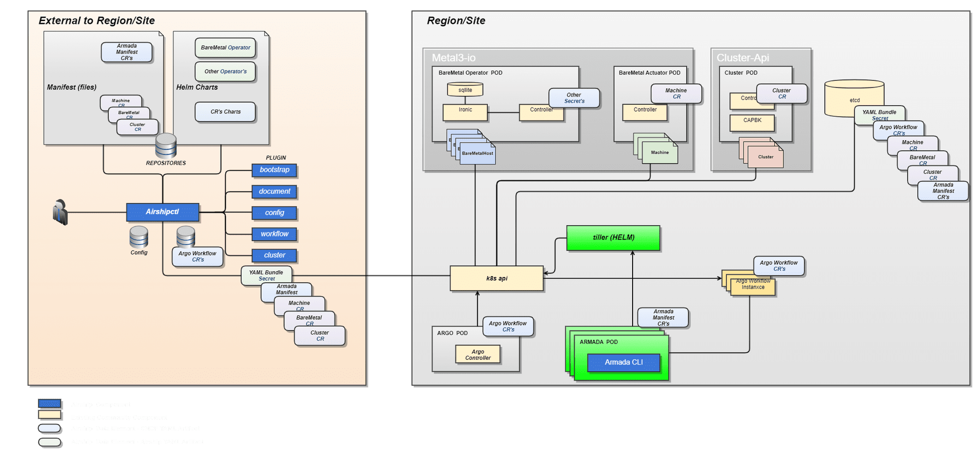980x455 pixels.
Task: Click the 'Metal3-io' heading
Action: coord(454,58)
